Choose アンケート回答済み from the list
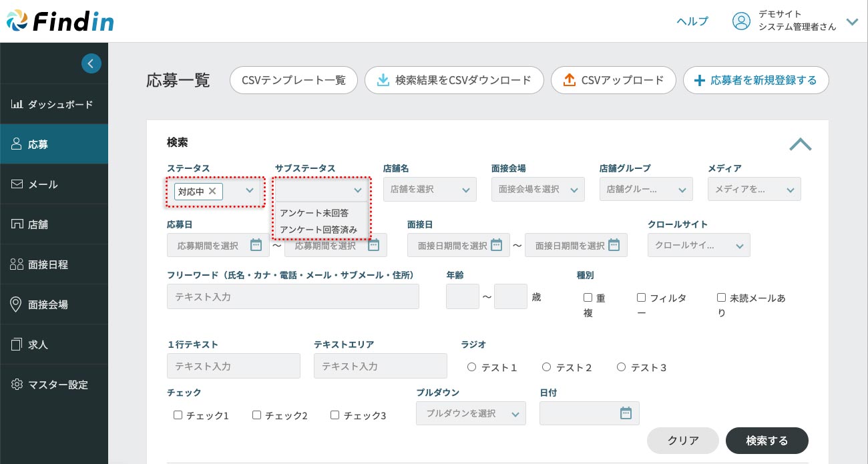The height and width of the screenshot is (464, 868). coord(318,230)
